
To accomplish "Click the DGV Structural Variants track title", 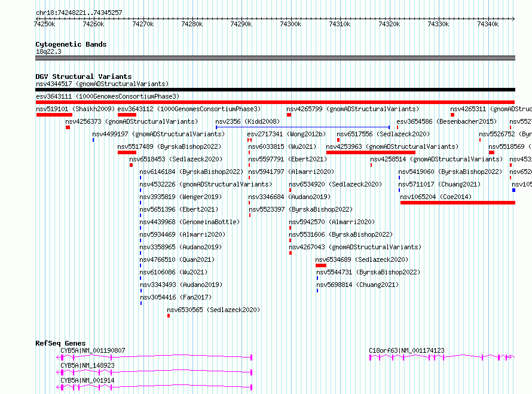I will click(83, 77).
